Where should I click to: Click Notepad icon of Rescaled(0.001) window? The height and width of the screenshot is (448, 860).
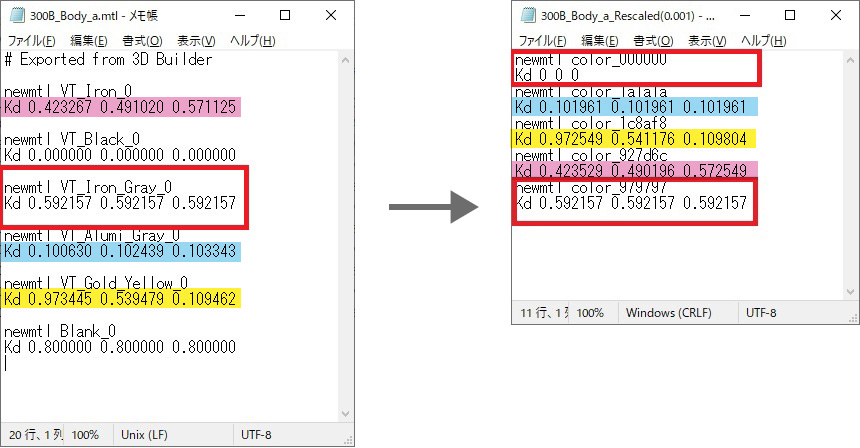[529, 15]
